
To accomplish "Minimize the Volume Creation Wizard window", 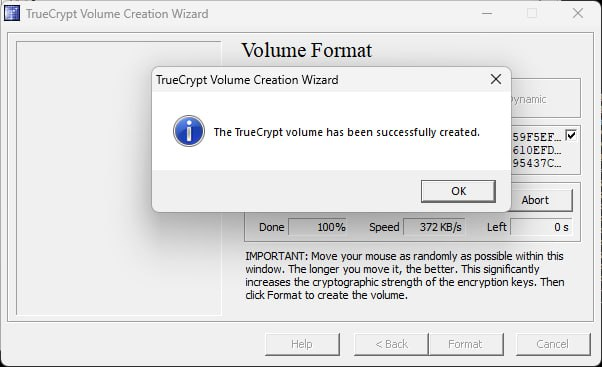I will pyautogui.click(x=487, y=13).
